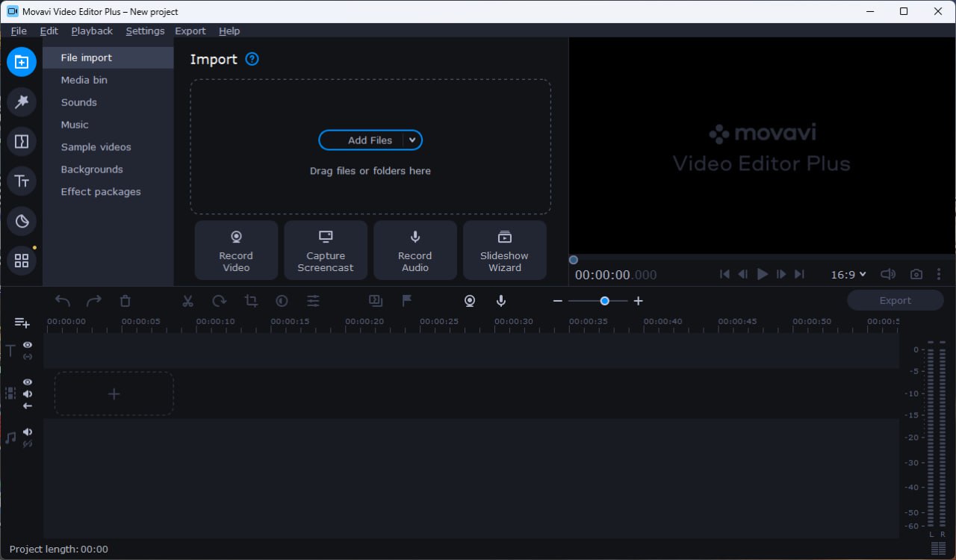Open the Transitions tab in left sidebar
The image size is (956, 560).
[x=22, y=141]
